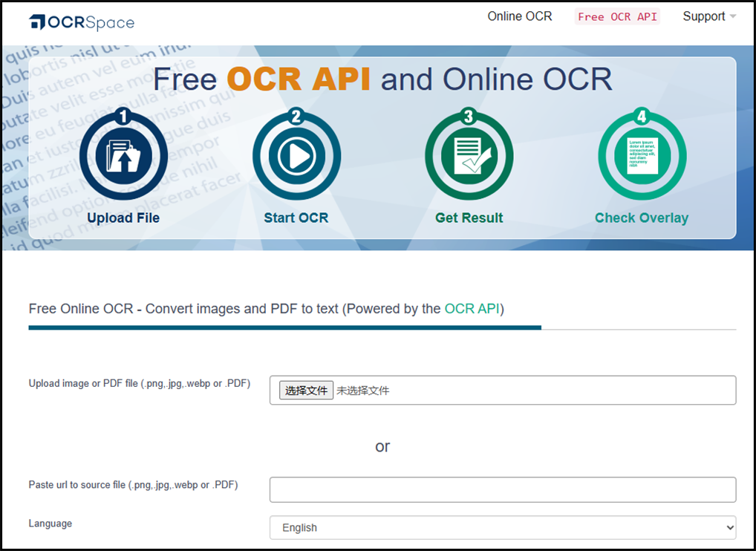Follow the green OCR API link in heading
The height and width of the screenshot is (551, 756).
[x=472, y=308]
